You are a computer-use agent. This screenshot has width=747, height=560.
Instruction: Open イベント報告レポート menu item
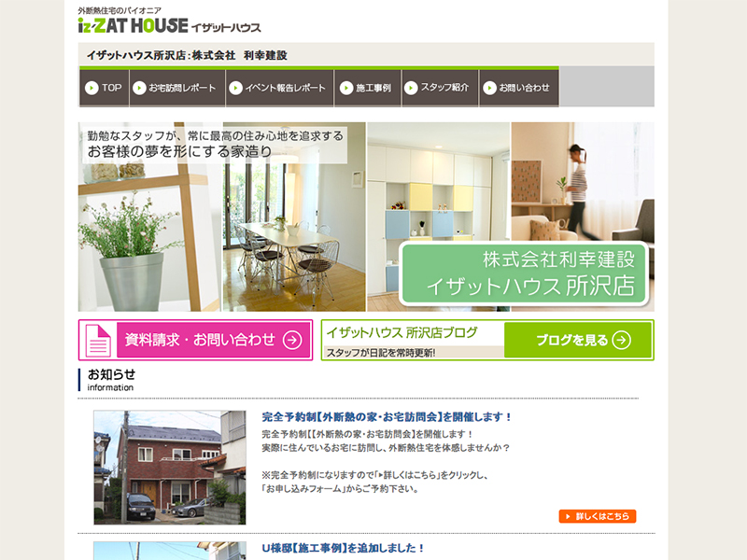280,88
